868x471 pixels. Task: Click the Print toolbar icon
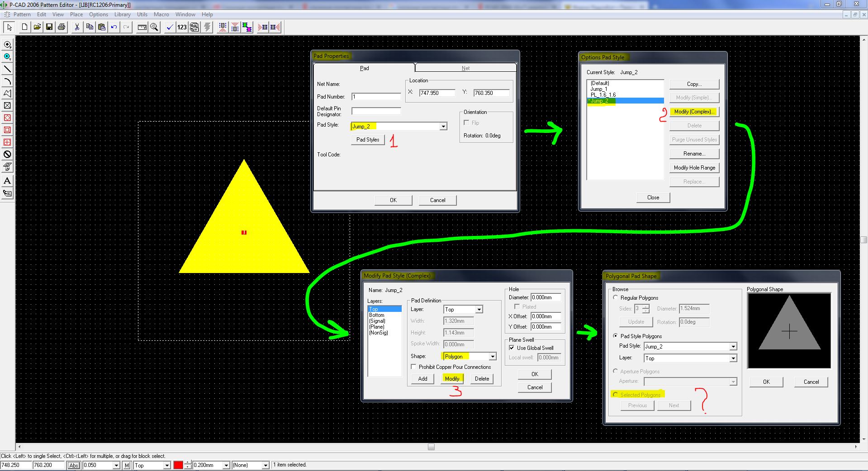pyautogui.click(x=62, y=27)
